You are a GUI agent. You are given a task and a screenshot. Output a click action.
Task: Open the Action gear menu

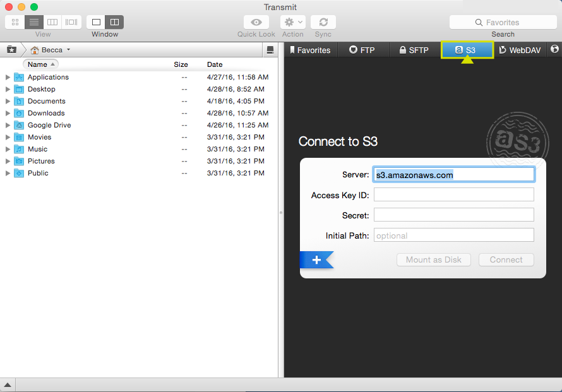[x=293, y=22]
